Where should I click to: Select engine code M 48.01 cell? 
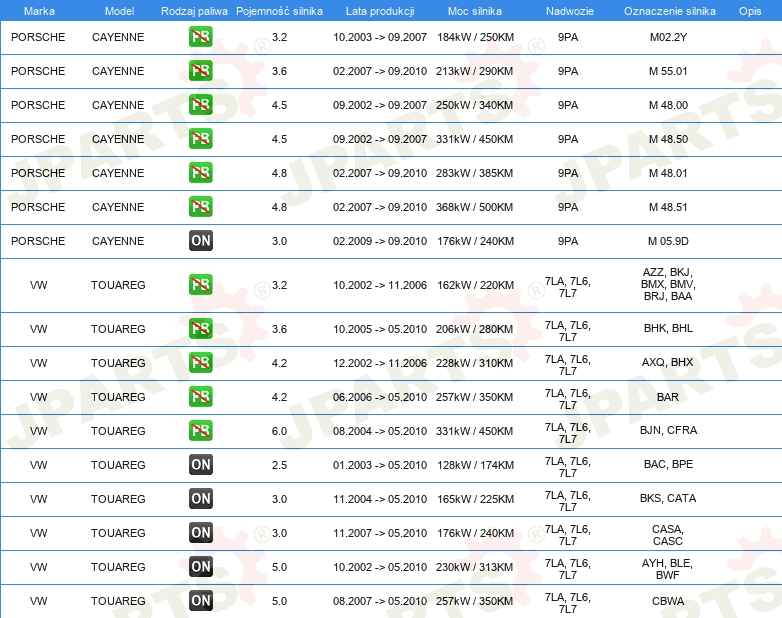point(668,173)
